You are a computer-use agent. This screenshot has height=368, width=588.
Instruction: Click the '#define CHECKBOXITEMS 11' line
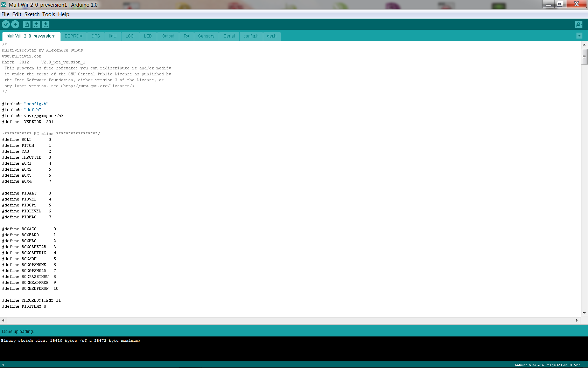31,300
